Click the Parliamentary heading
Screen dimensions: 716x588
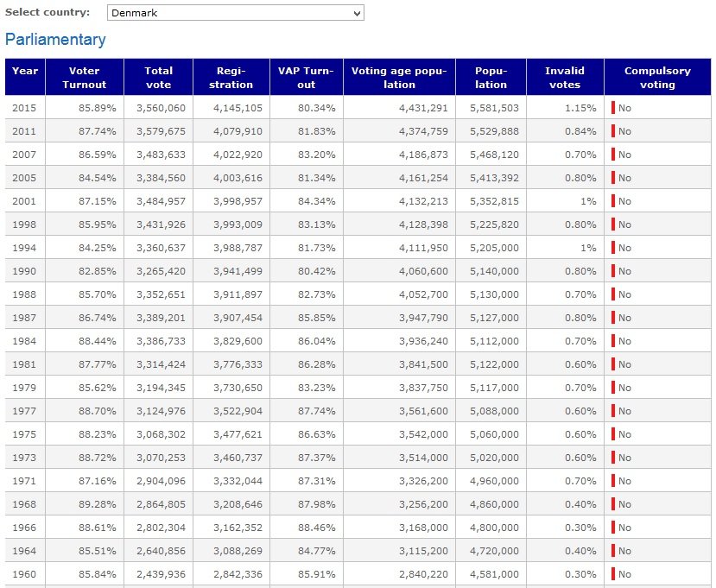[55, 39]
